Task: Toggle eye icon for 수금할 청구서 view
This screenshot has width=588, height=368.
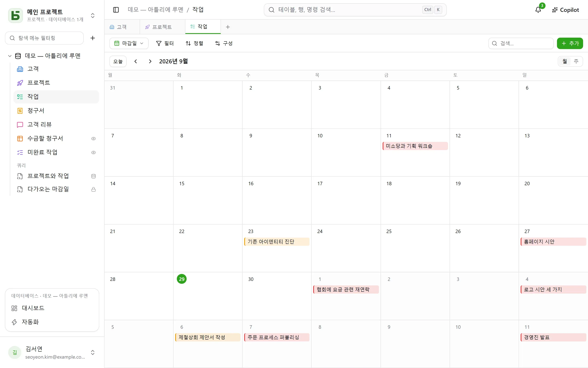Action: point(93,138)
